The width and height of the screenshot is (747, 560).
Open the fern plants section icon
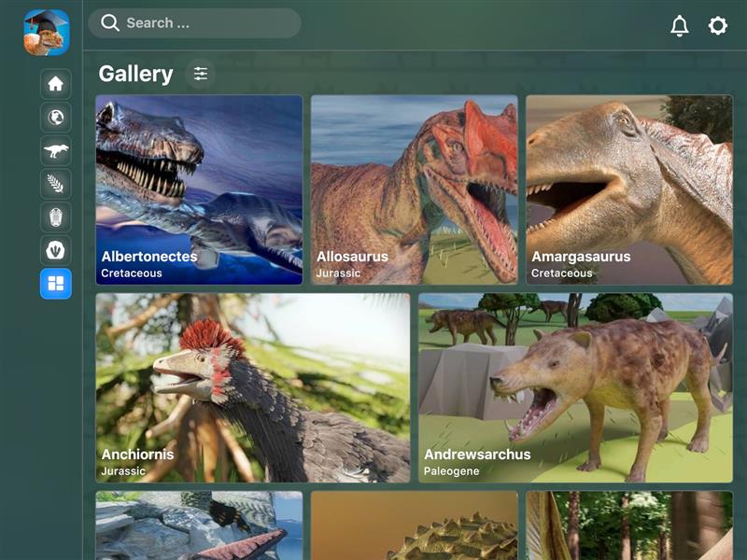point(56,184)
